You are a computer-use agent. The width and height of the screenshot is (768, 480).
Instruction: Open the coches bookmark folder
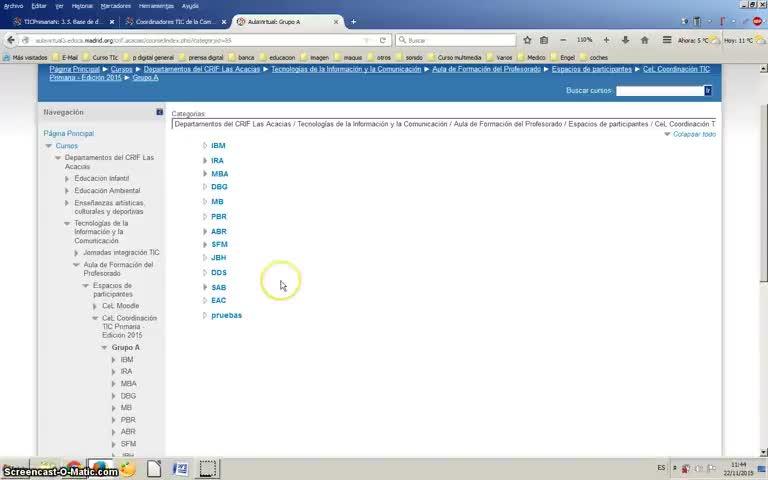coord(594,57)
